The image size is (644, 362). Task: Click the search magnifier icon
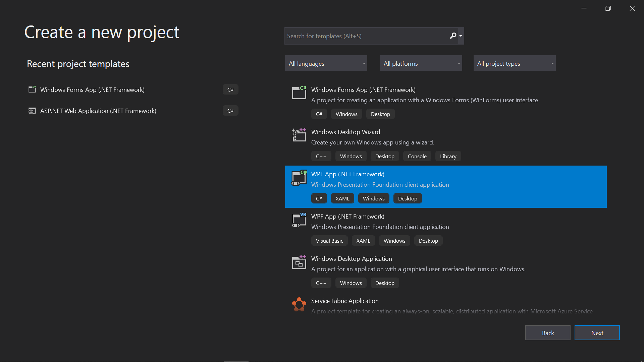coord(453,36)
